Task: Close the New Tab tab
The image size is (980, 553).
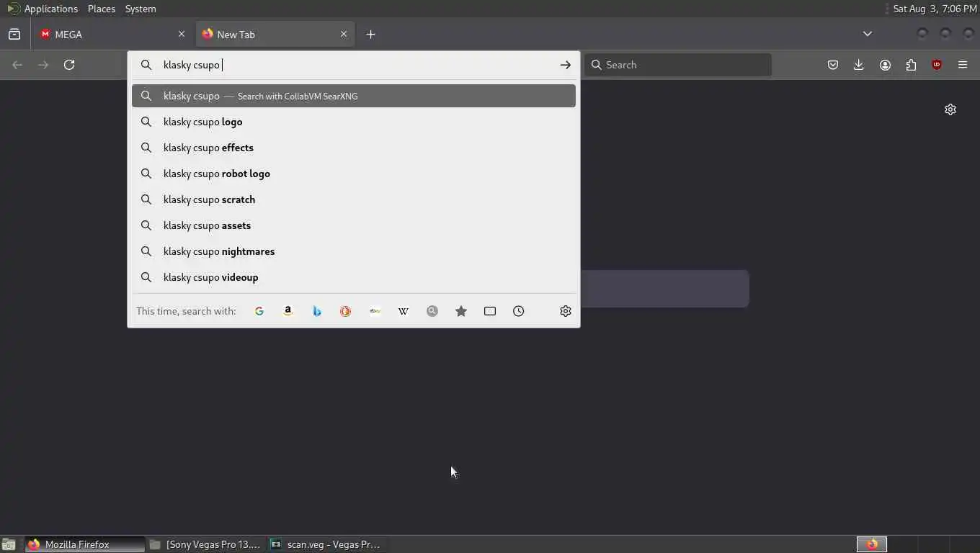Action: (x=344, y=34)
